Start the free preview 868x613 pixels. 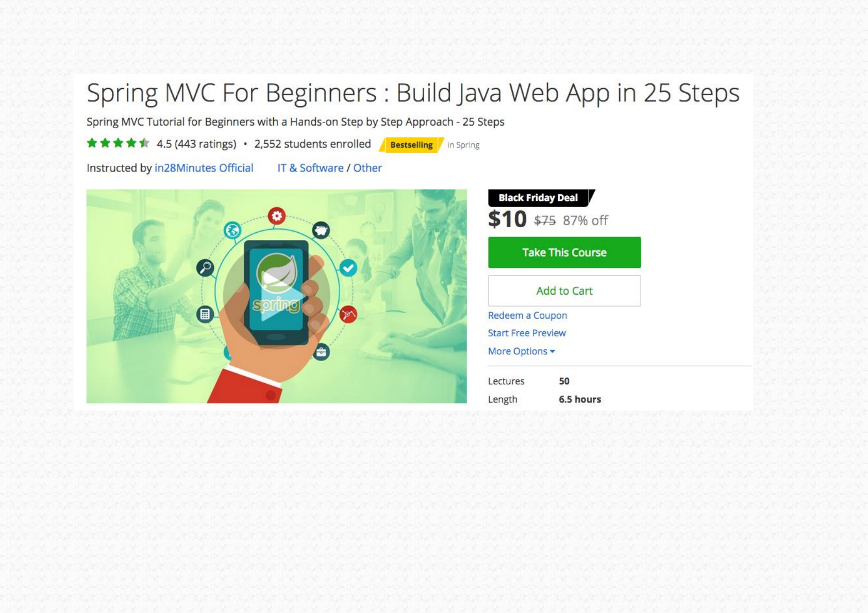527,333
